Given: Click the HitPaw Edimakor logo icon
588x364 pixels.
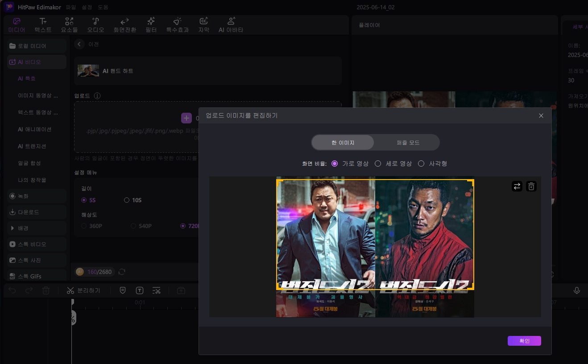Looking at the screenshot, I should (x=9, y=7).
